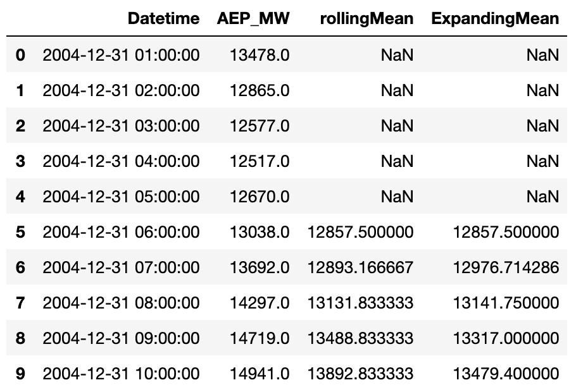Screen dimensions: 576x392
Task: Click the rollingMean value 13892.833333
Action: (x=360, y=374)
